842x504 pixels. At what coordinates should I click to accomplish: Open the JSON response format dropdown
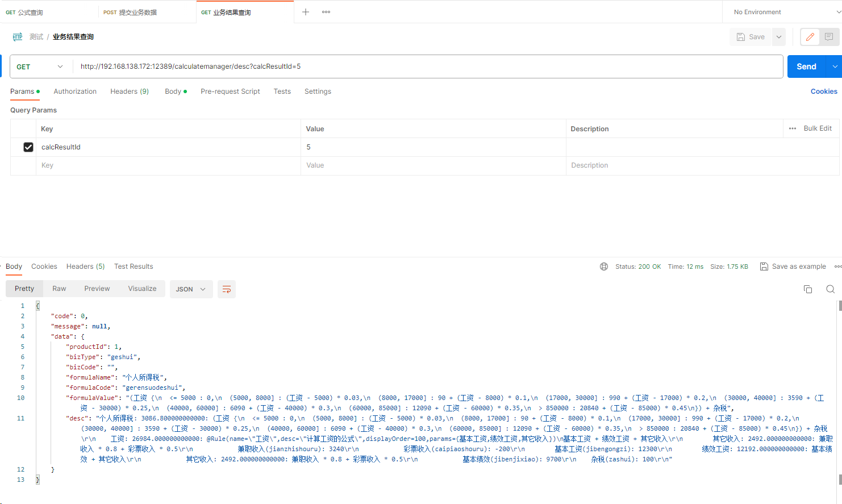[x=191, y=289]
